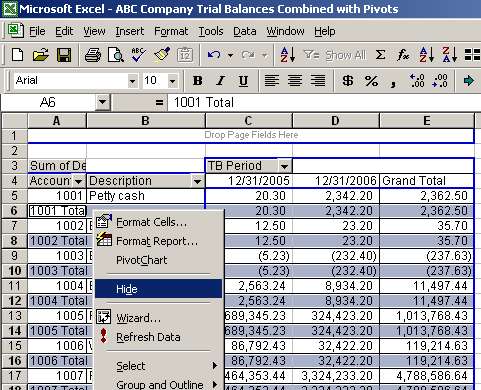Open a file with the Open folder icon
Viewport: 481px width, 390px height.
41,55
